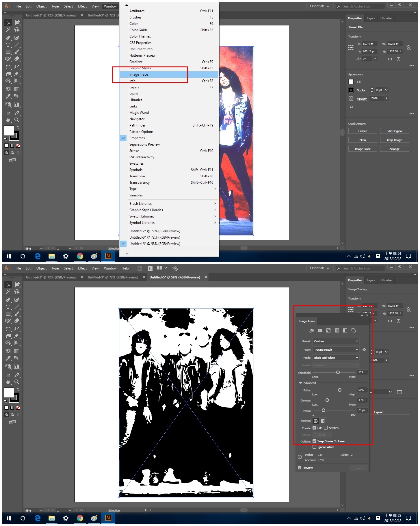The height and width of the screenshot is (526, 420).
Task: Open the Manage Presets list icon beside Preset
Action: pos(365,341)
